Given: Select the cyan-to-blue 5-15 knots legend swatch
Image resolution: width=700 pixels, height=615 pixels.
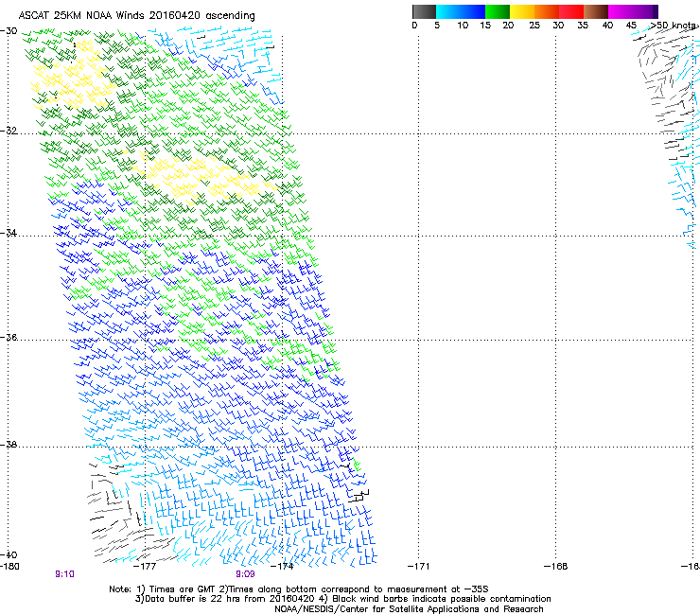Looking at the screenshot, I should tap(461, 11).
